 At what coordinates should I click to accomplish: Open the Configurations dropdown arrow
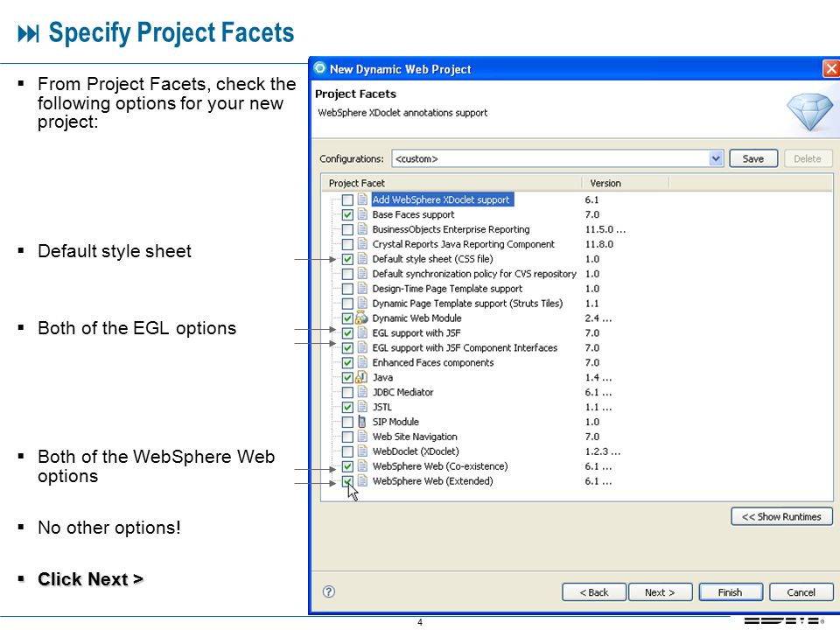(x=716, y=158)
